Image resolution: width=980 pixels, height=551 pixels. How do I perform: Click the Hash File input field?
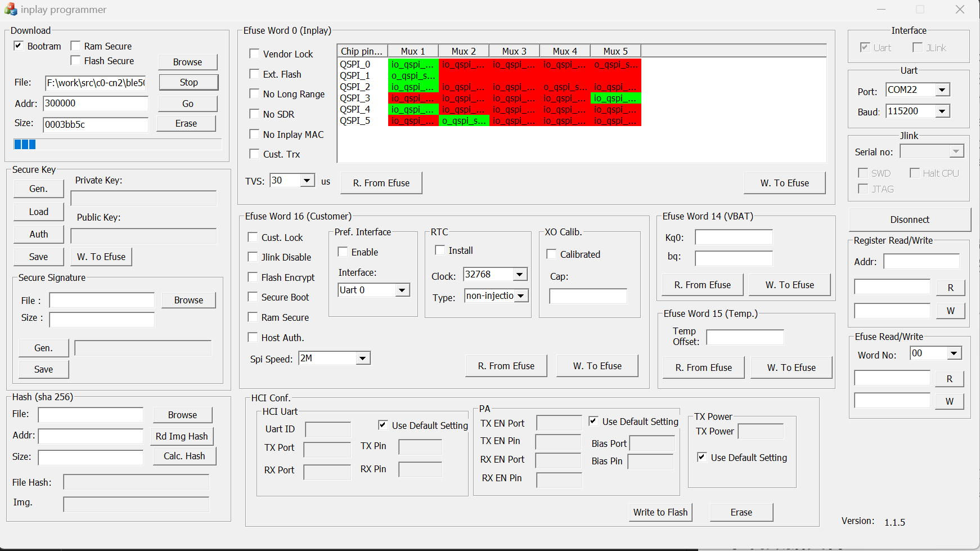(91, 415)
